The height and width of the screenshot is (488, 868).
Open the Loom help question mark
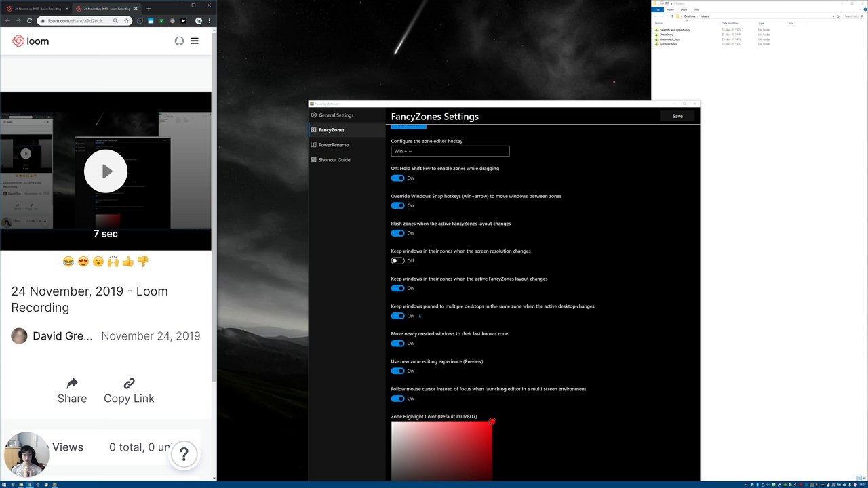[x=184, y=455]
